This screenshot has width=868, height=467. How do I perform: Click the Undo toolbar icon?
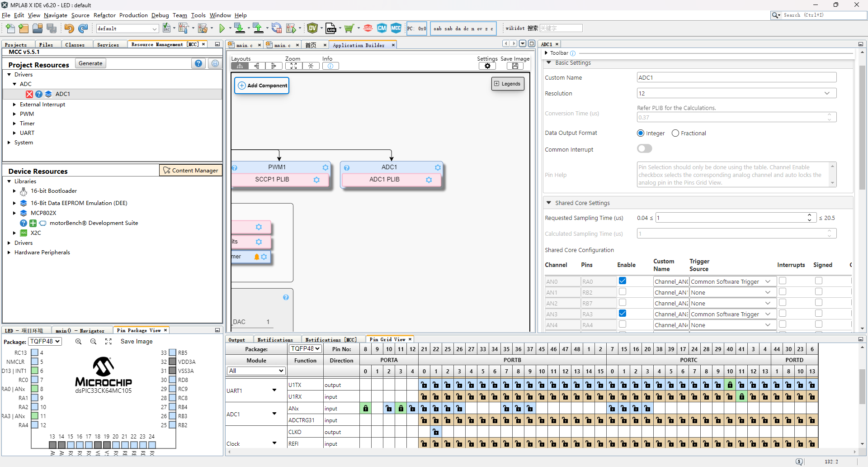pyautogui.click(x=69, y=29)
